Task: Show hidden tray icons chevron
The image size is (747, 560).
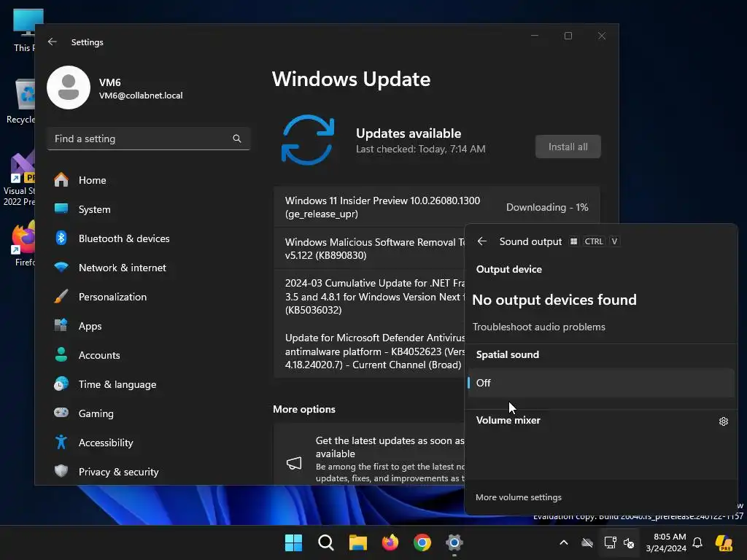Action: pos(564,542)
